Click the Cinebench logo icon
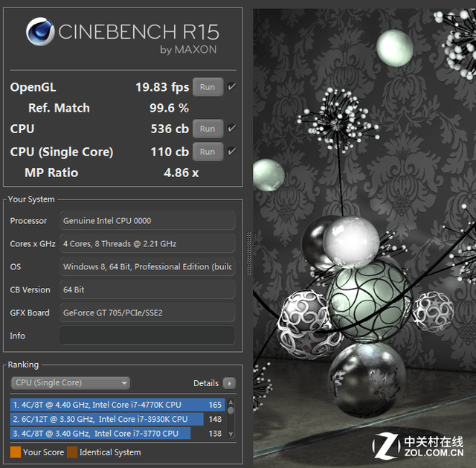476x468 pixels. 40,31
